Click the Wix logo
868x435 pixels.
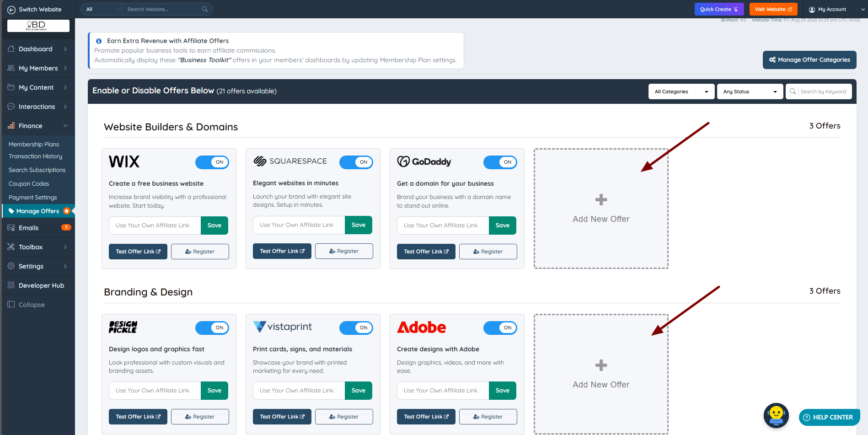coord(124,161)
